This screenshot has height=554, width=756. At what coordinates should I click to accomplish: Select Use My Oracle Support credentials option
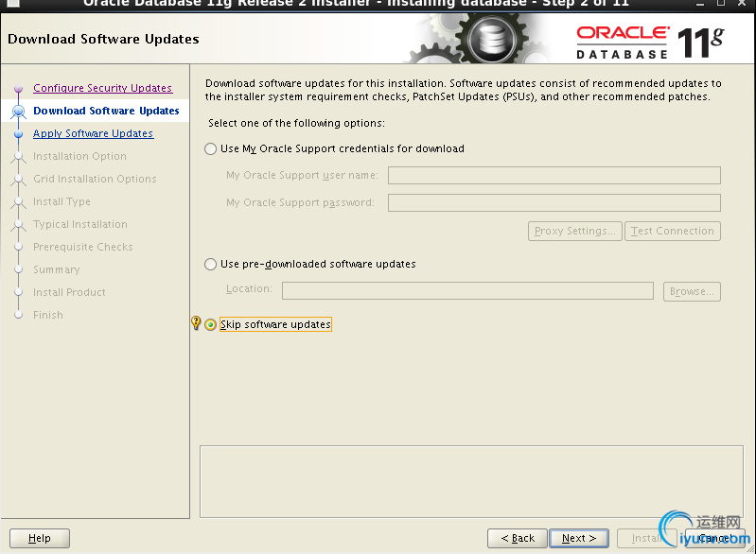(210, 148)
